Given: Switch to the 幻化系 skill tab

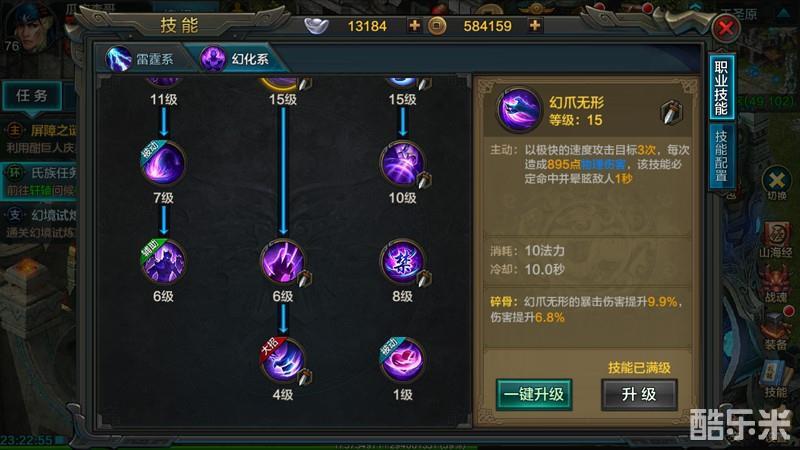Looking at the screenshot, I should (236, 59).
